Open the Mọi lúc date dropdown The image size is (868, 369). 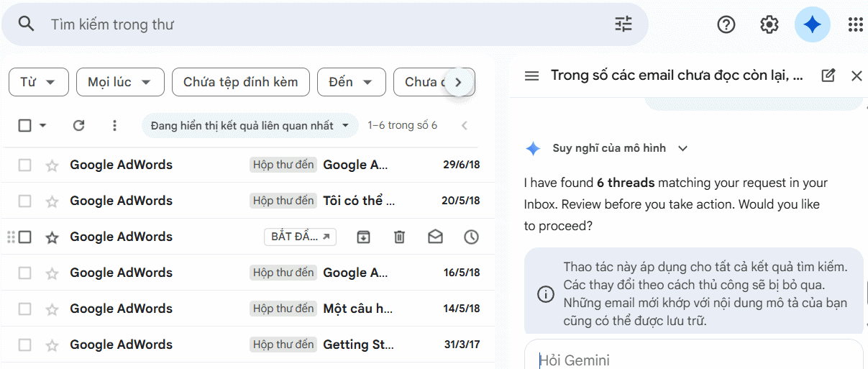120,82
